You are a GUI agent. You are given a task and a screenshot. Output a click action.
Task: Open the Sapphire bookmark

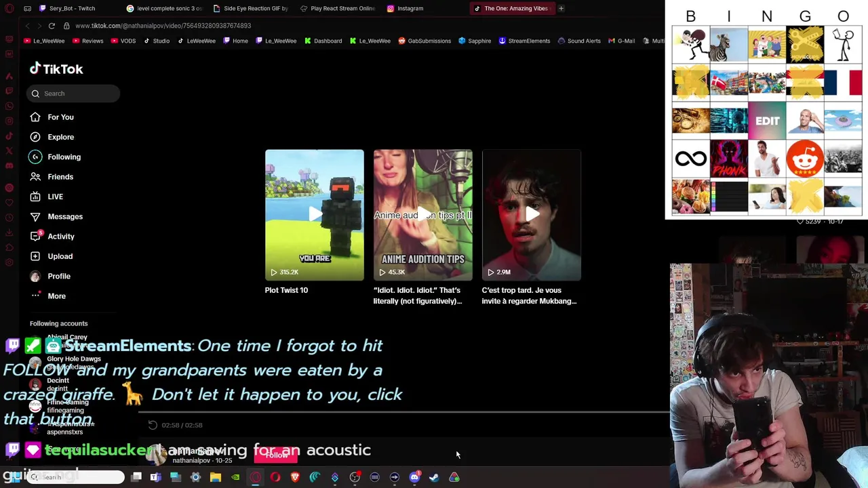(474, 41)
